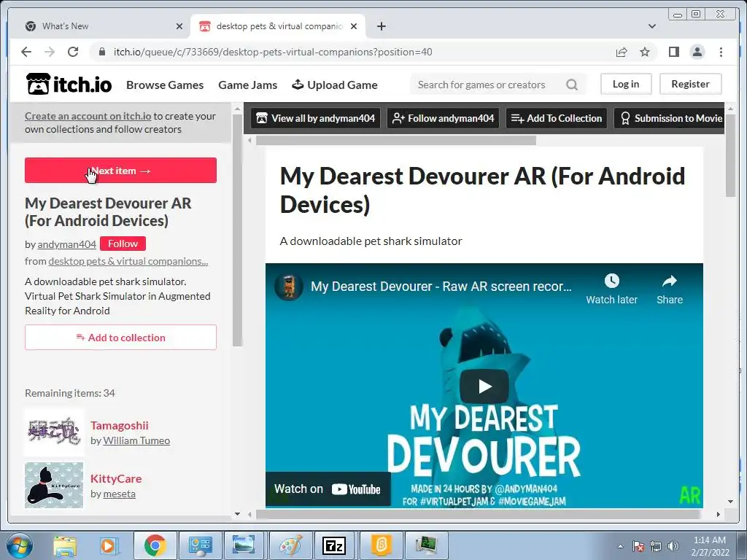Click the Next item button
Image resolution: width=747 pixels, height=560 pixels.
[120, 170]
